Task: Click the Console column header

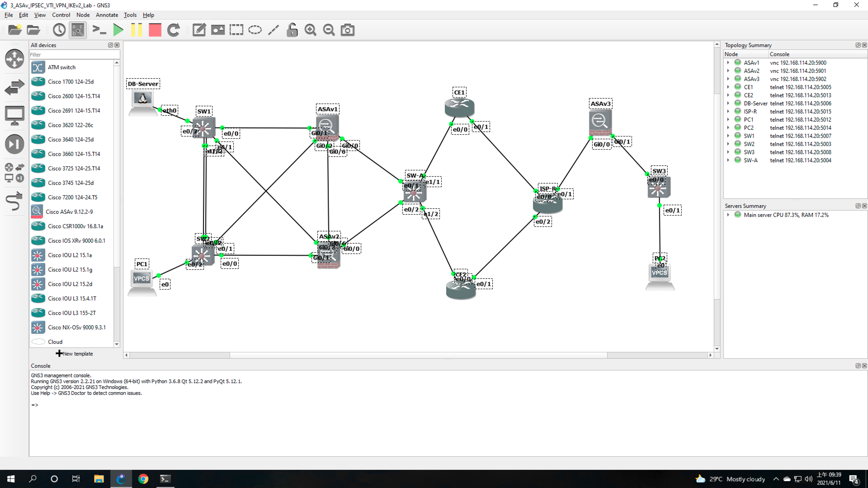Action: [817, 54]
